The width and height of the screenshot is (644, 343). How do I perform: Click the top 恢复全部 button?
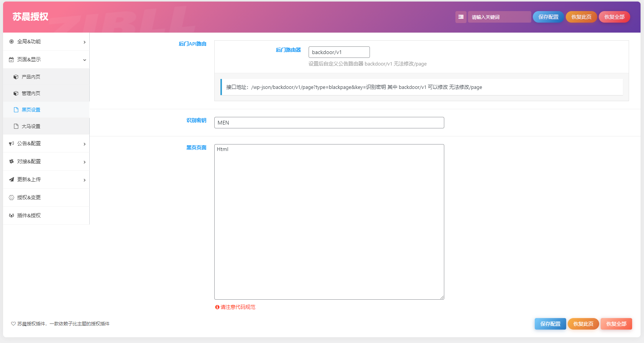(614, 17)
